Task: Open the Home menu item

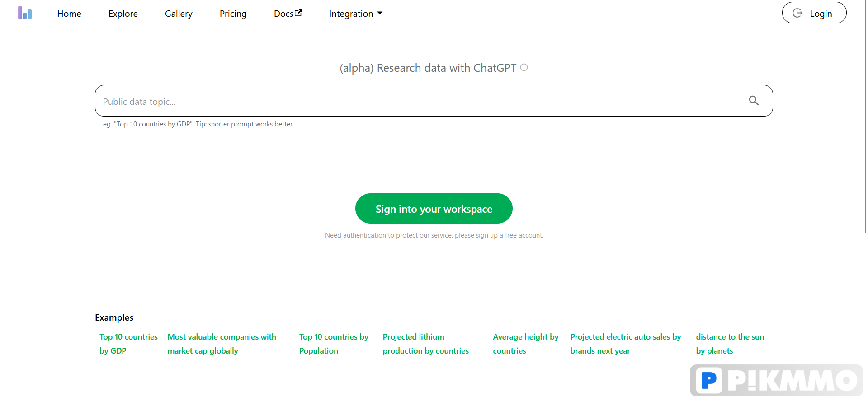Action: [x=69, y=14]
